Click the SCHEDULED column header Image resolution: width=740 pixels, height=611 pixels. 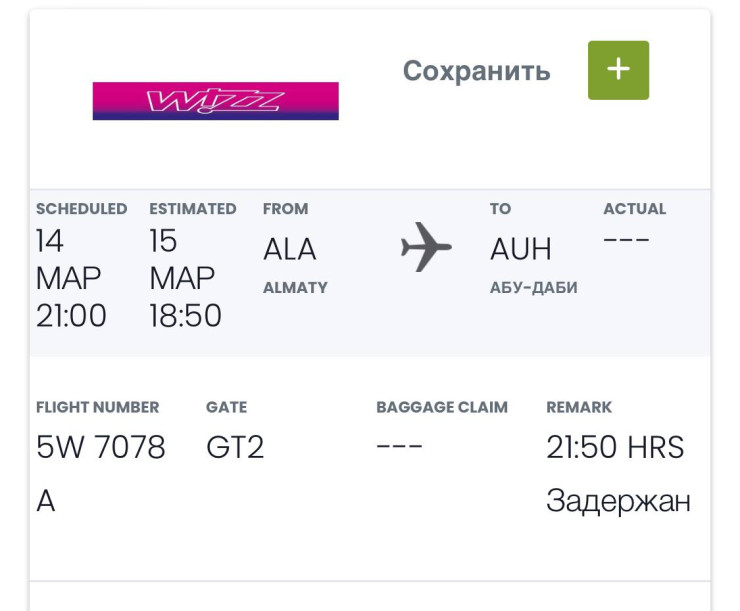pyautogui.click(x=81, y=209)
